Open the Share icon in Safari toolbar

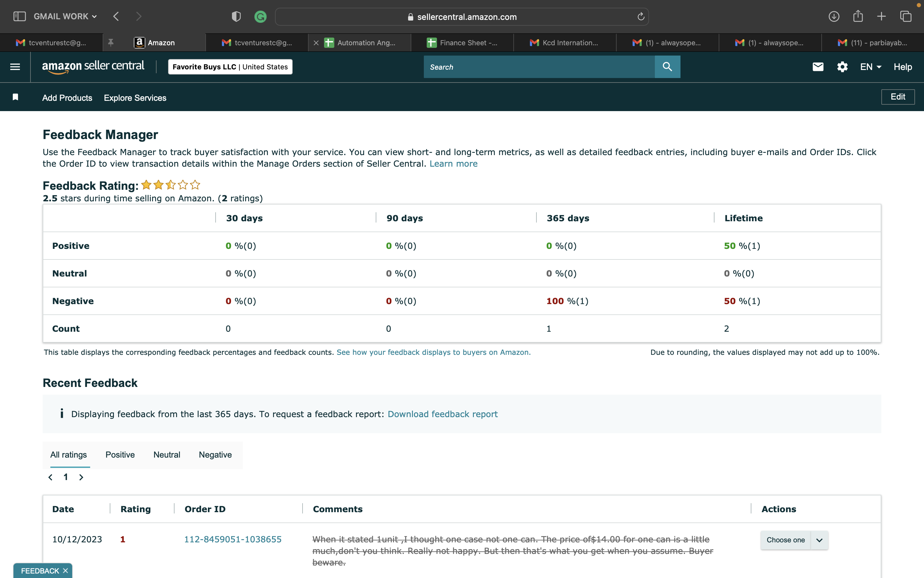tap(858, 16)
